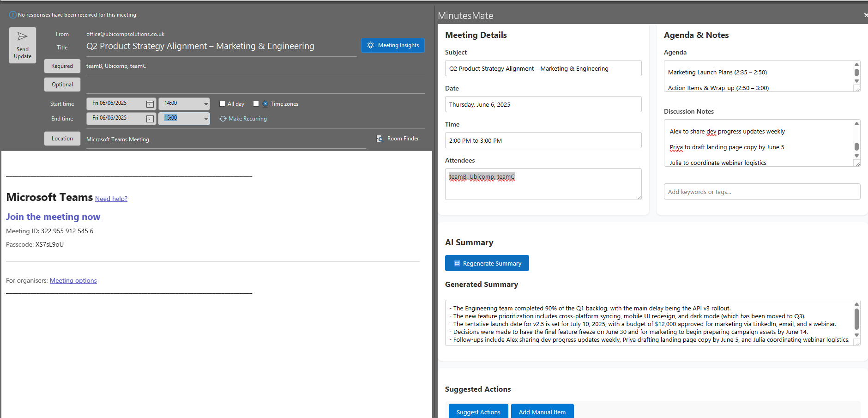Click the Optional attendees button
Image resolution: width=868 pixels, height=418 pixels.
pos(62,85)
